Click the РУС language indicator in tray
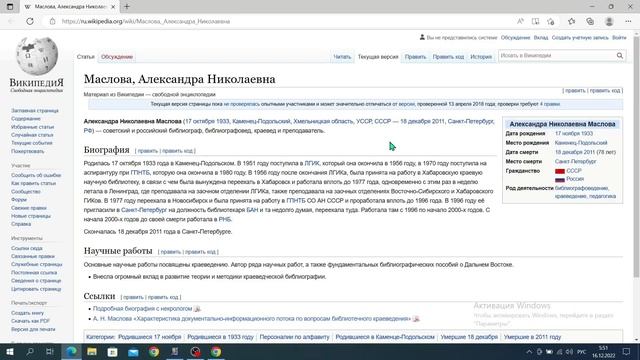The image size is (640, 360). pyautogui.click(x=581, y=351)
